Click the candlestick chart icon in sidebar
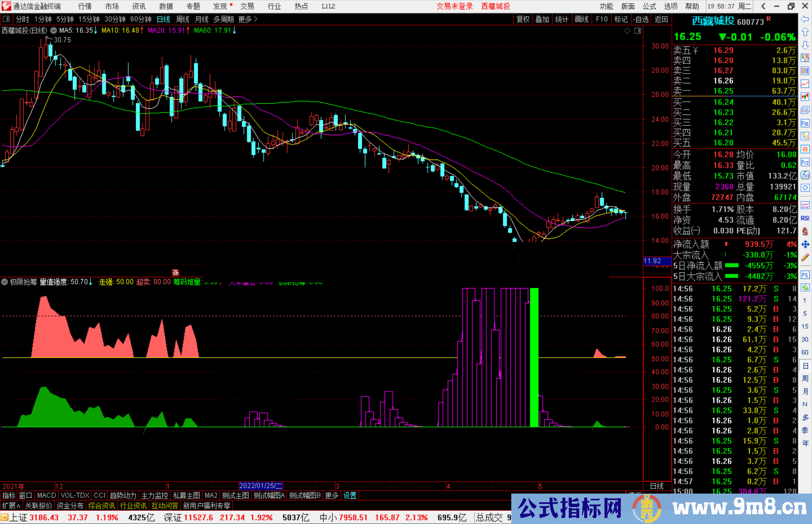Screen dimensions: 812x524 (x=805, y=97)
